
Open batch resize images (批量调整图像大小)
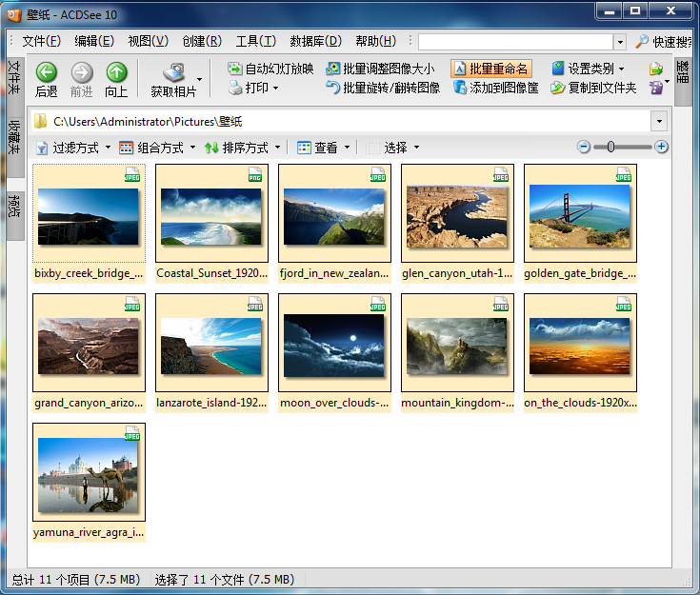(380, 69)
